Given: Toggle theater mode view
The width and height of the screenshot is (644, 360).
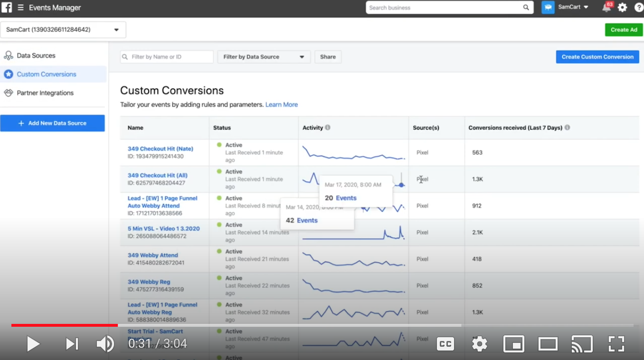Looking at the screenshot, I should click(x=548, y=343).
